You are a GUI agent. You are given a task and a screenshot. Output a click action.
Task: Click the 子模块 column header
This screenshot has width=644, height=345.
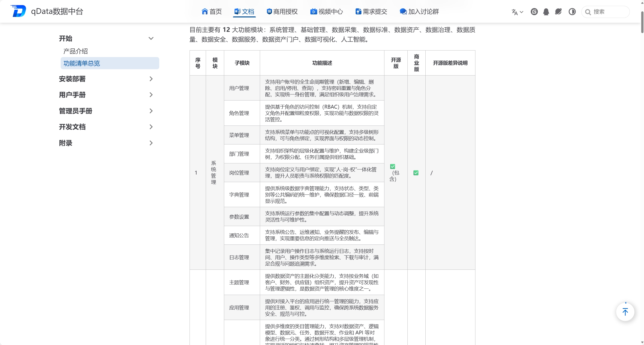pos(242,63)
